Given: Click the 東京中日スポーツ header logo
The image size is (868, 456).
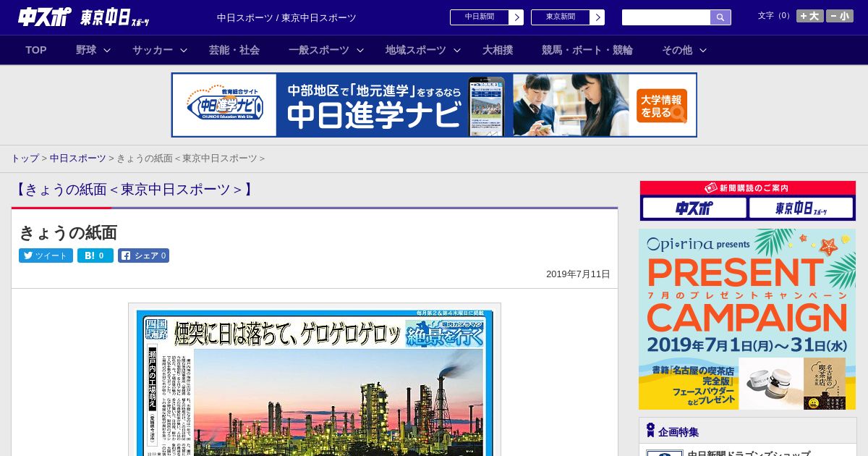Looking at the screenshot, I should coord(115,18).
